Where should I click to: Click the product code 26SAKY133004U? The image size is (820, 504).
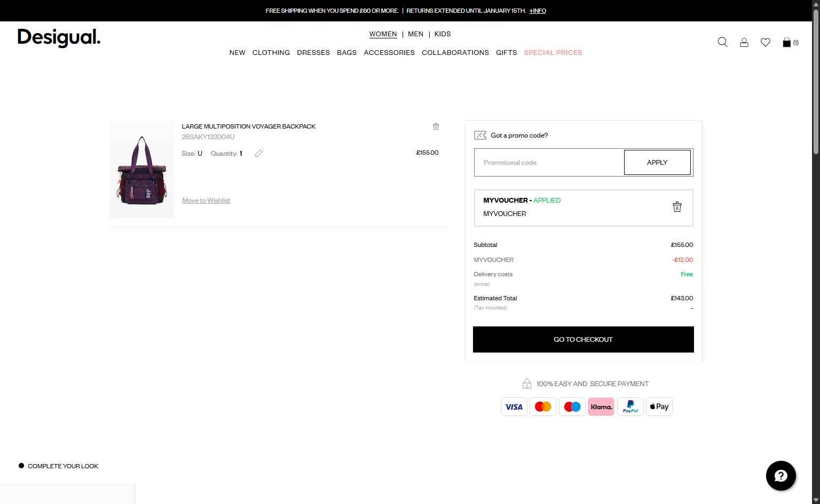208,137
